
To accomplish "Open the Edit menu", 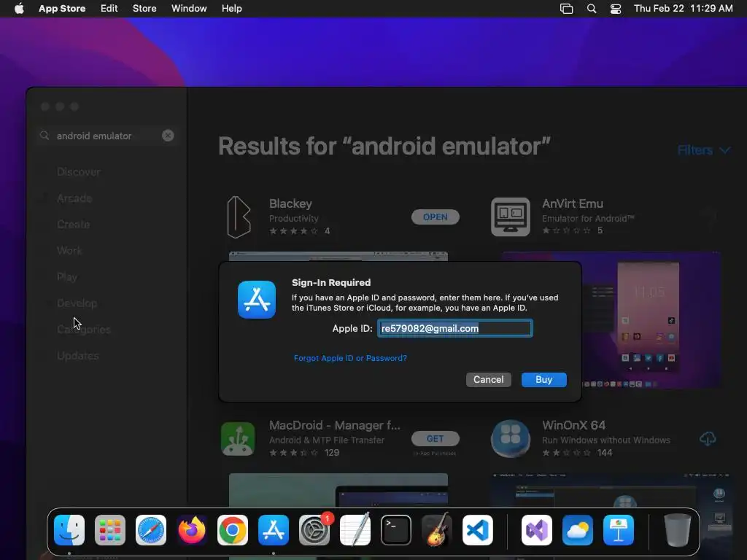I will (109, 9).
